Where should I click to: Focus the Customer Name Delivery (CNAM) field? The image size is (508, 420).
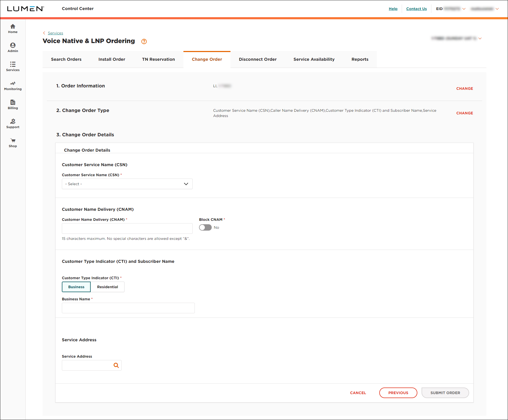(127, 228)
